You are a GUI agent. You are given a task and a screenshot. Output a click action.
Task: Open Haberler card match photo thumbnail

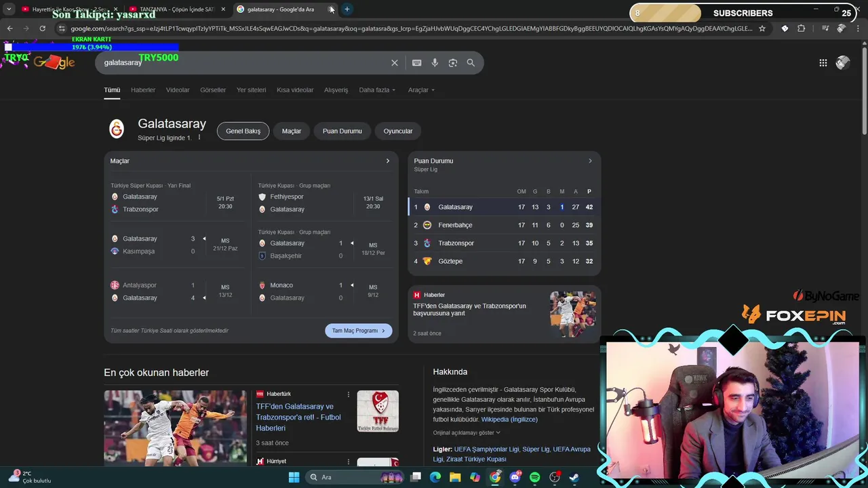[x=573, y=314]
